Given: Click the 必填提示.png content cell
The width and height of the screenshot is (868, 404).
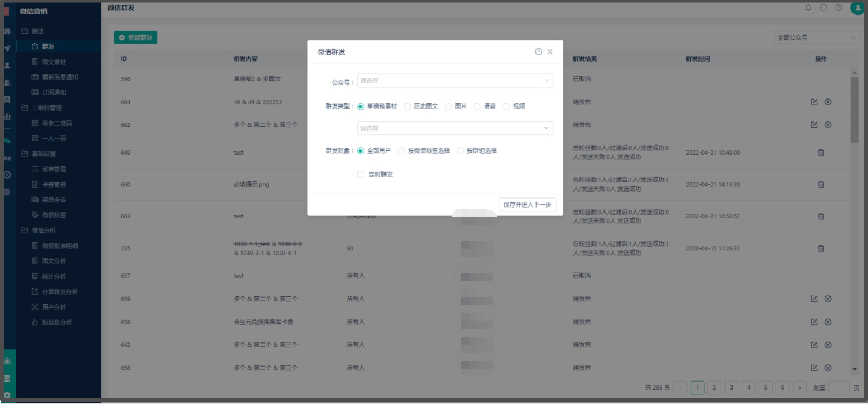Looking at the screenshot, I should [x=251, y=185].
